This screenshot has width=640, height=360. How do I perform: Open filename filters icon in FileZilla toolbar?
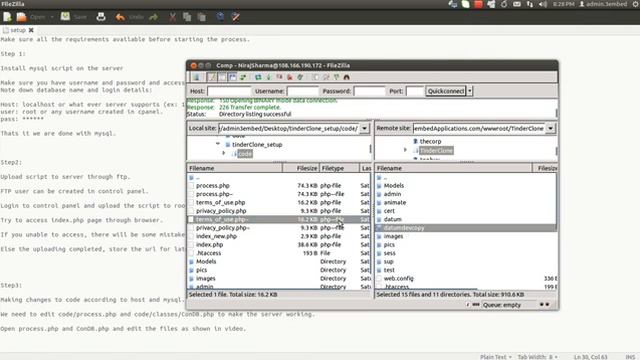(316, 77)
